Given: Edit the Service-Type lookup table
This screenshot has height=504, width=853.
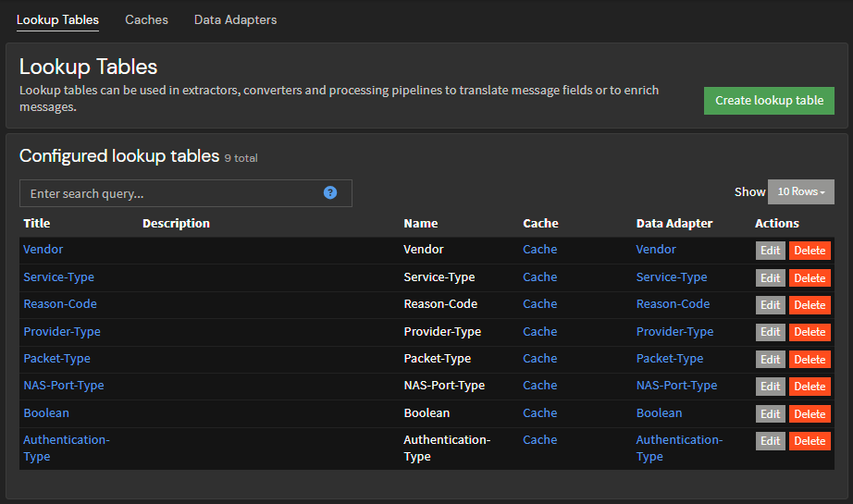Looking at the screenshot, I should 770,277.
